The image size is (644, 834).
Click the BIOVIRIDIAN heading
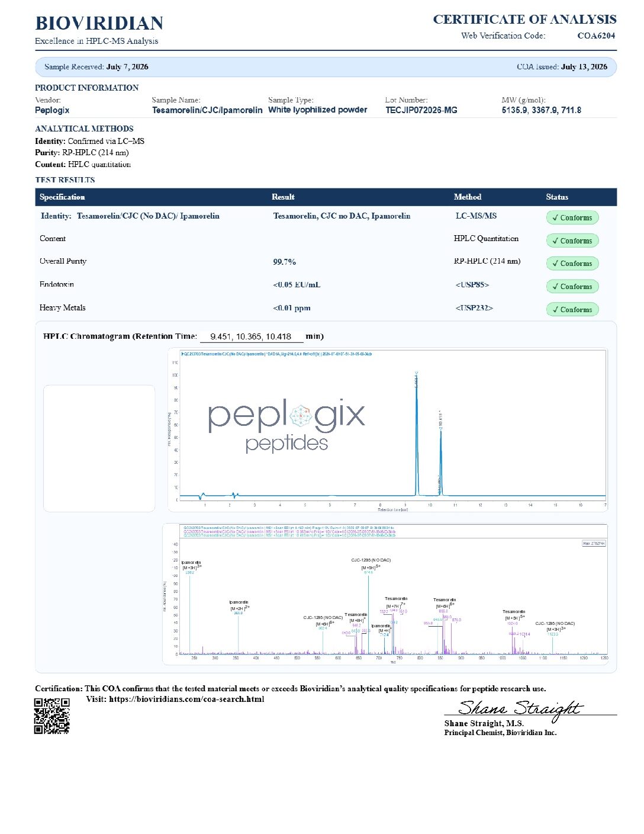click(99, 23)
